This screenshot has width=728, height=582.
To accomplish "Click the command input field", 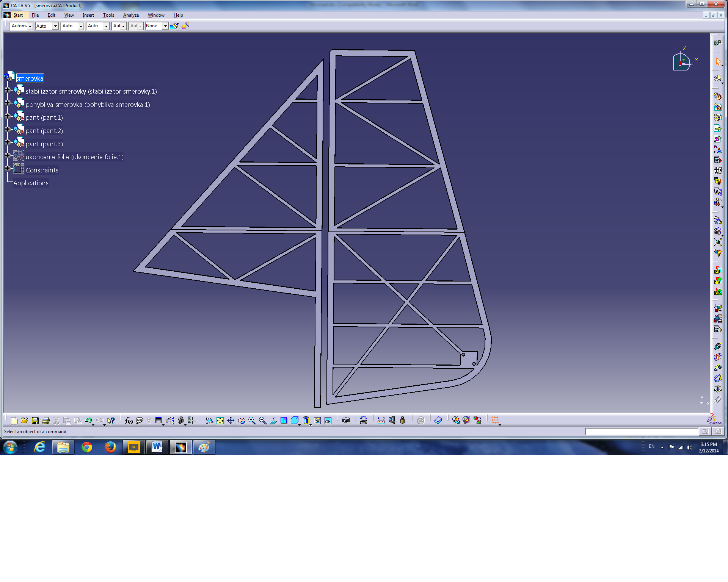I will (641, 432).
